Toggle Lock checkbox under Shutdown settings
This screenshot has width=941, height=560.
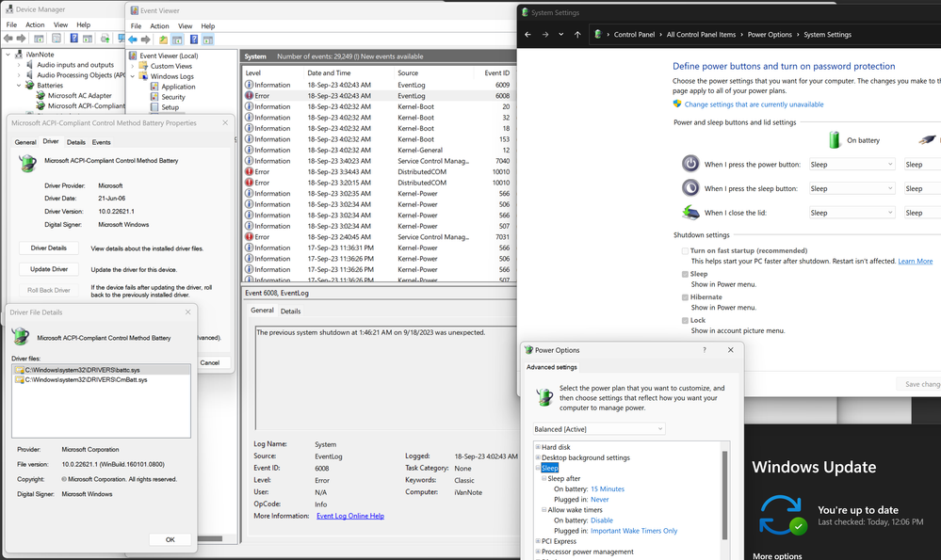tap(685, 321)
